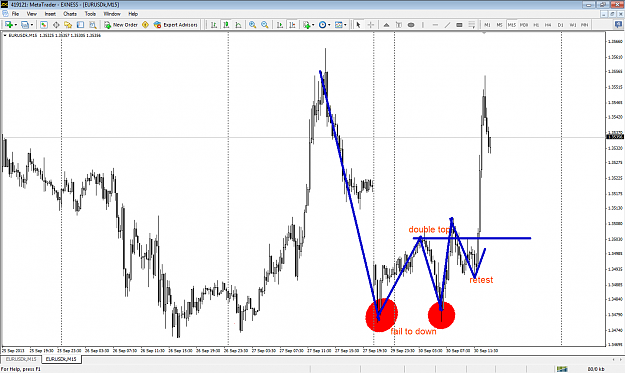
Task: Open the Indicators list icon
Action: [x=306, y=25]
